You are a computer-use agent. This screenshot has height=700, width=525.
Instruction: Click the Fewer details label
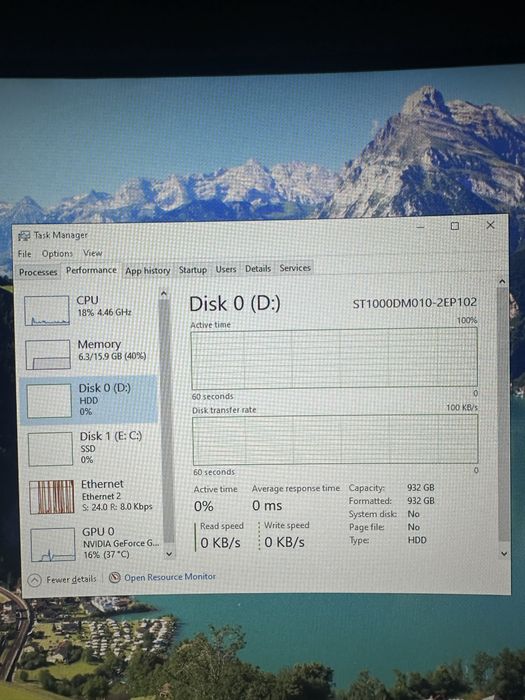pos(71,579)
